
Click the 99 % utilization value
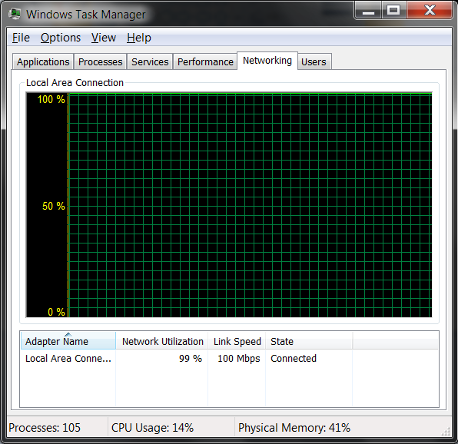point(190,359)
